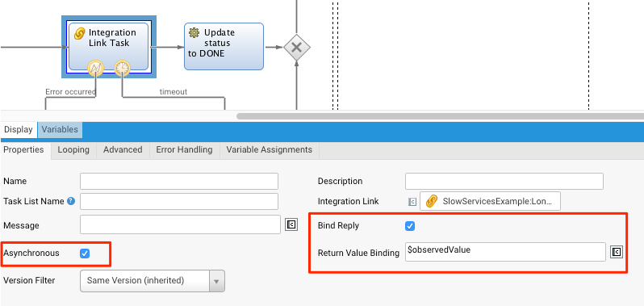The height and width of the screenshot is (306, 644).
Task: Switch to the Display tab
Action: [x=19, y=129]
